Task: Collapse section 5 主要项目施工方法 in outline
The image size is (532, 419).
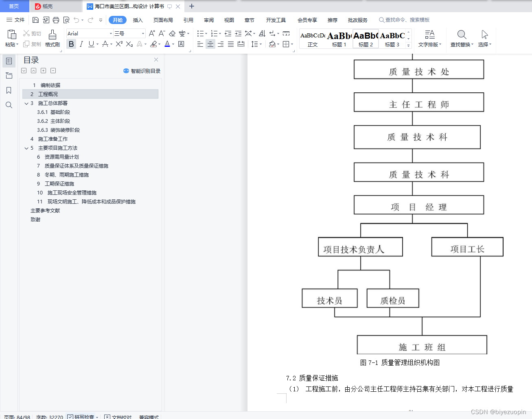Action: coord(26,148)
